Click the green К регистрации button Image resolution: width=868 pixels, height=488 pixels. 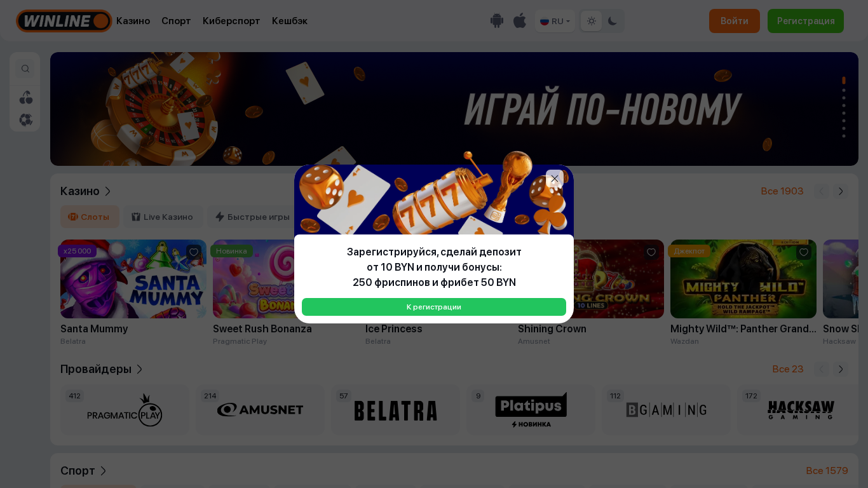[x=434, y=307]
